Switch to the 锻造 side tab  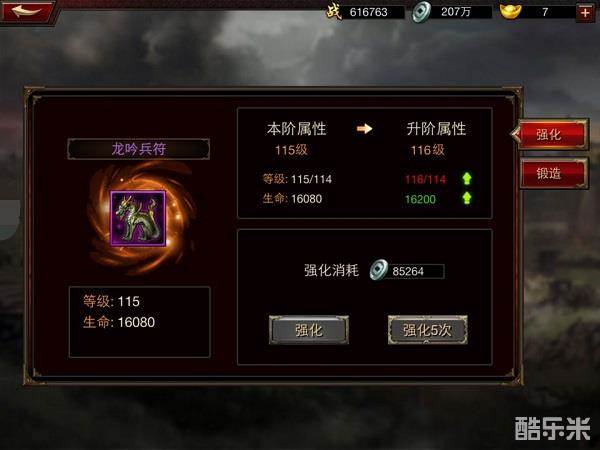click(553, 173)
